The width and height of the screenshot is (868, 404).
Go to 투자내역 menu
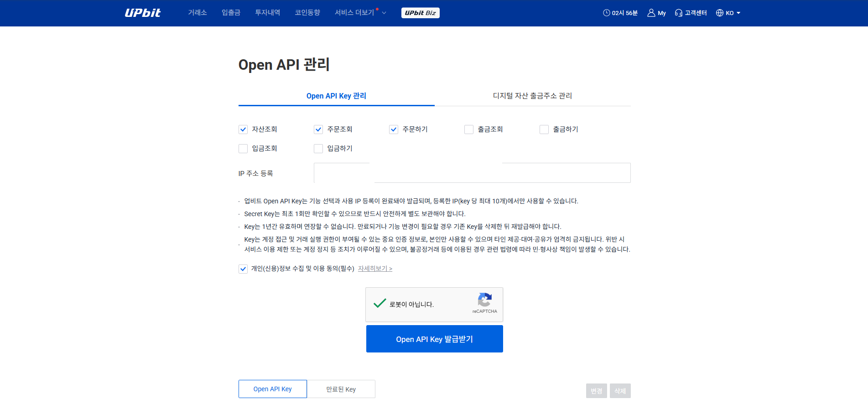(268, 13)
